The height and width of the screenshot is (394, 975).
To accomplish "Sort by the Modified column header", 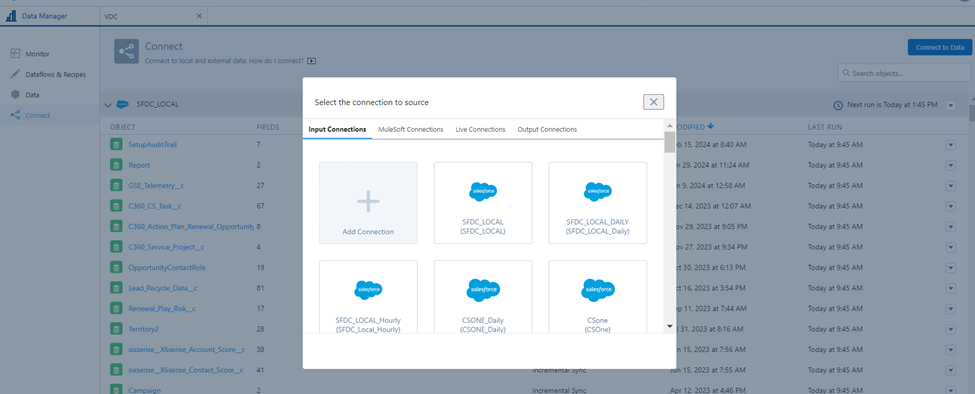I will pyautogui.click(x=695, y=127).
